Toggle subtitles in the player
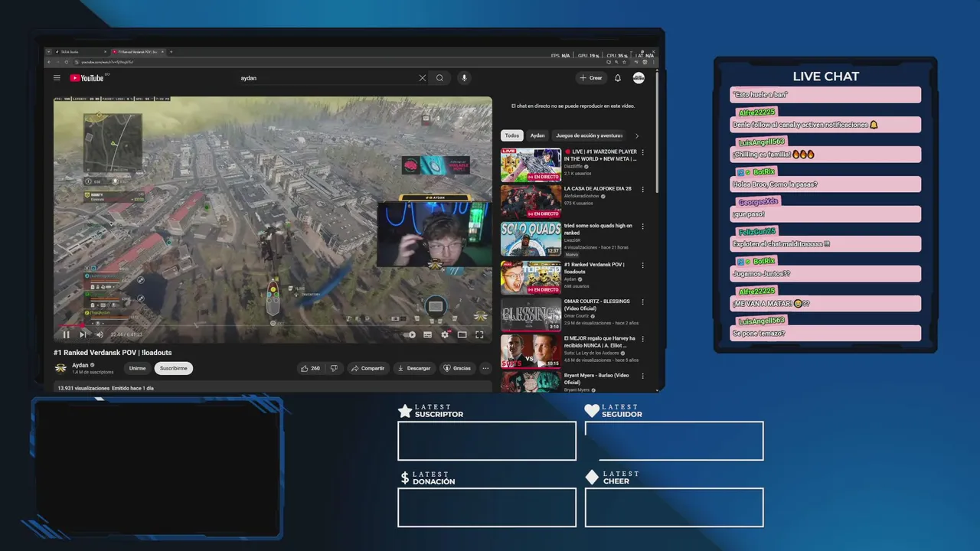The image size is (980, 551). [428, 334]
